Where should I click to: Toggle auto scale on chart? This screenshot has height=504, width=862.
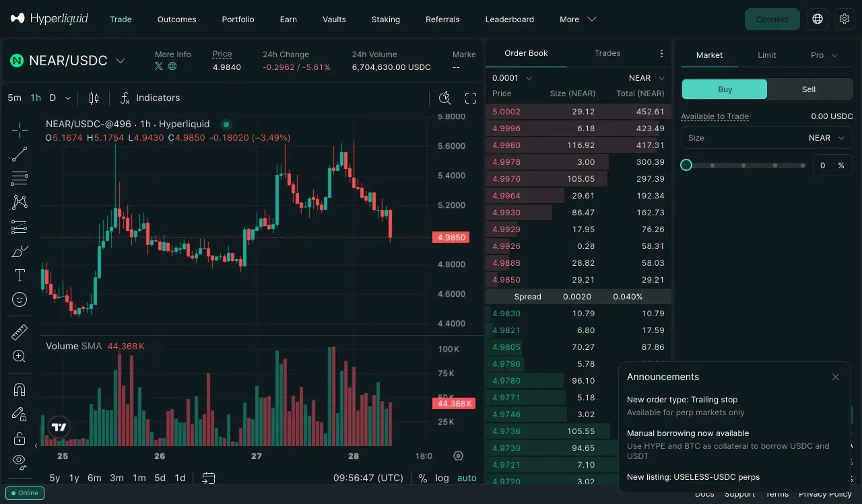coord(467,478)
